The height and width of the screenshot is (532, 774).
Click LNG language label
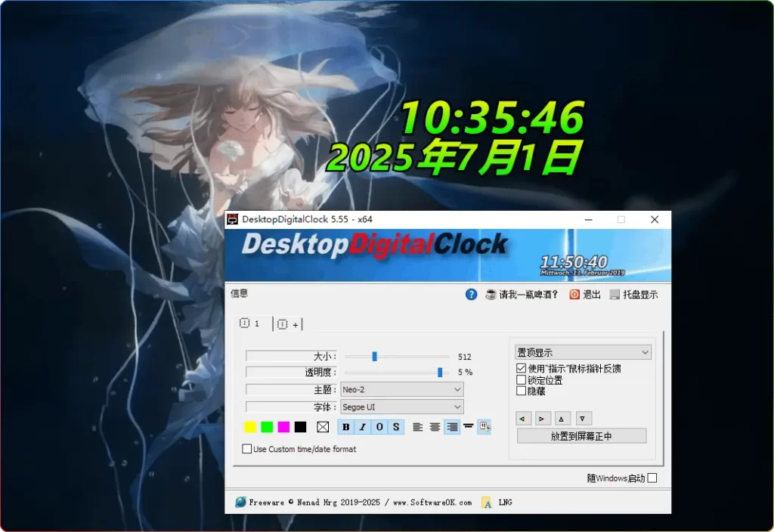pos(505,503)
